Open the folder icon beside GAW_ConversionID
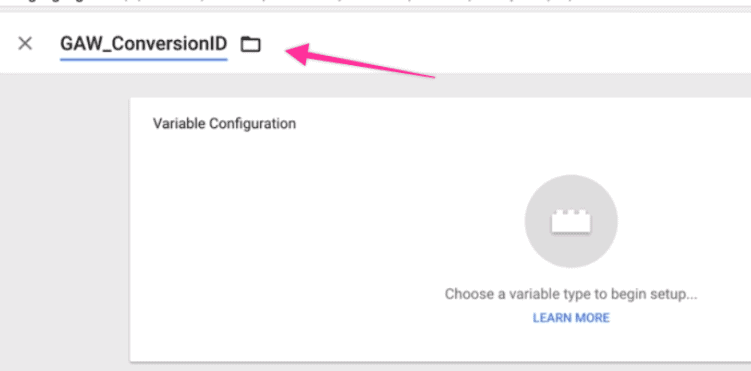This screenshot has width=751, height=371. coord(250,45)
